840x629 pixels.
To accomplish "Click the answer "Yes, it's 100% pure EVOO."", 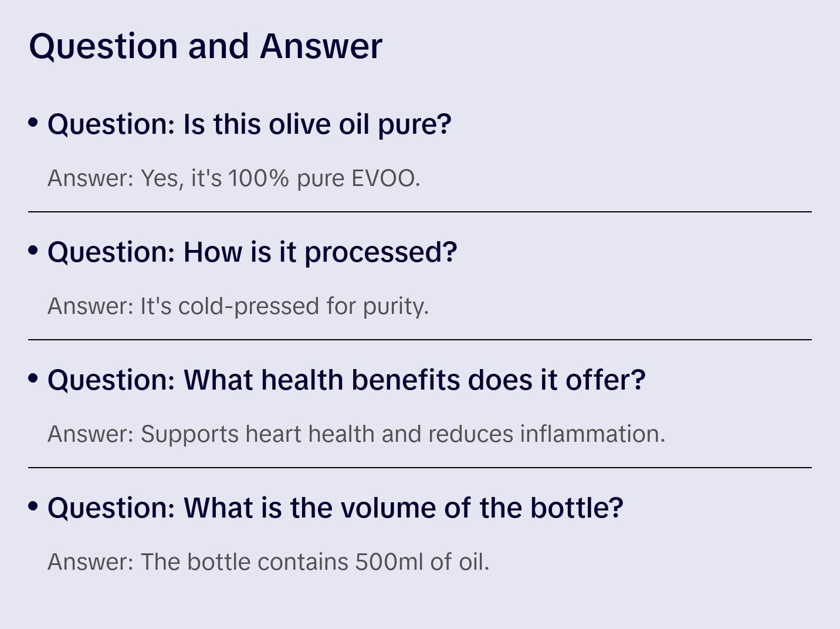I will tap(233, 178).
